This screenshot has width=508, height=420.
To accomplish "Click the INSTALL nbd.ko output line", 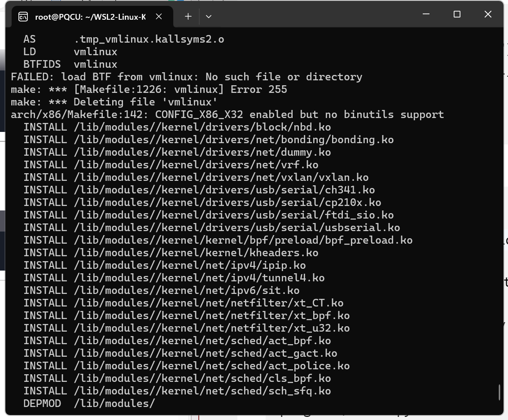I will [177, 127].
